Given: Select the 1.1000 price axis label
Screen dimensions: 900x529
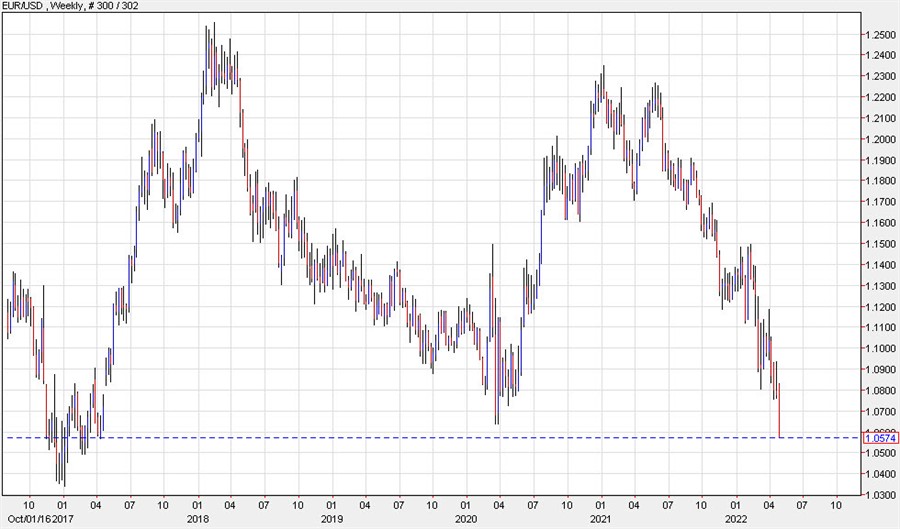Looking at the screenshot, I should [882, 349].
